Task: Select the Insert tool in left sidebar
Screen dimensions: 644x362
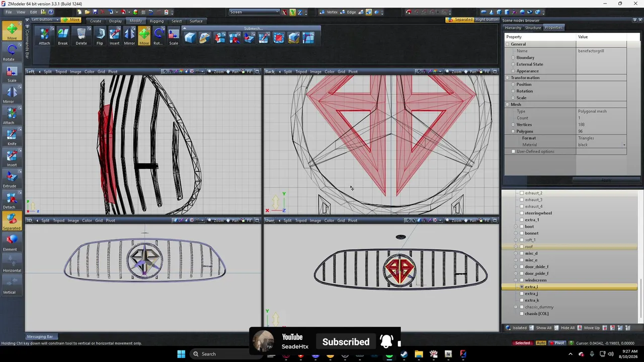Action: click(x=12, y=157)
